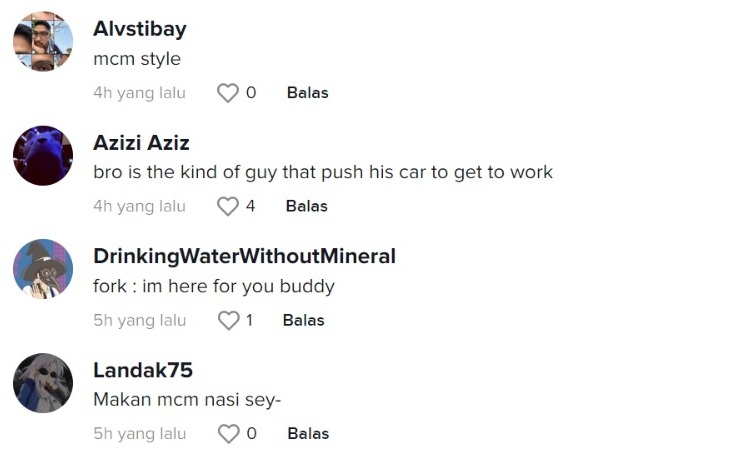
Task: Click the "Makan mcm nasi sey-" comment
Action: tap(187, 400)
